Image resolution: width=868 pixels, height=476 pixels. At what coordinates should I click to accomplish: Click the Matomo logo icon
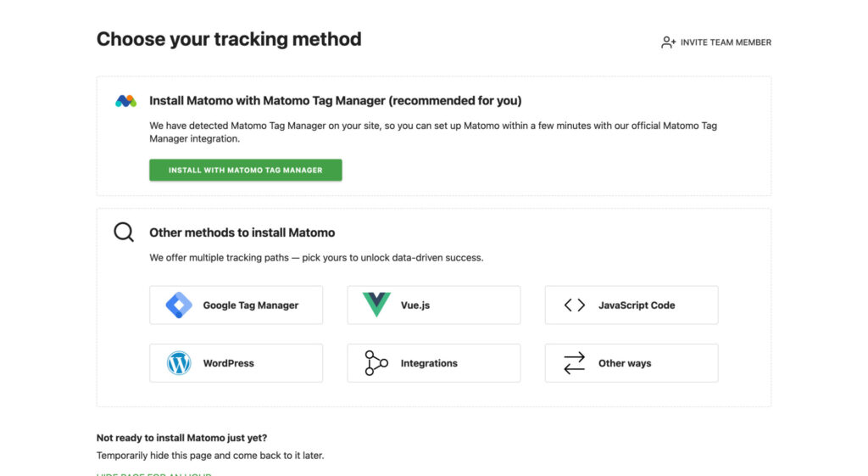point(125,101)
